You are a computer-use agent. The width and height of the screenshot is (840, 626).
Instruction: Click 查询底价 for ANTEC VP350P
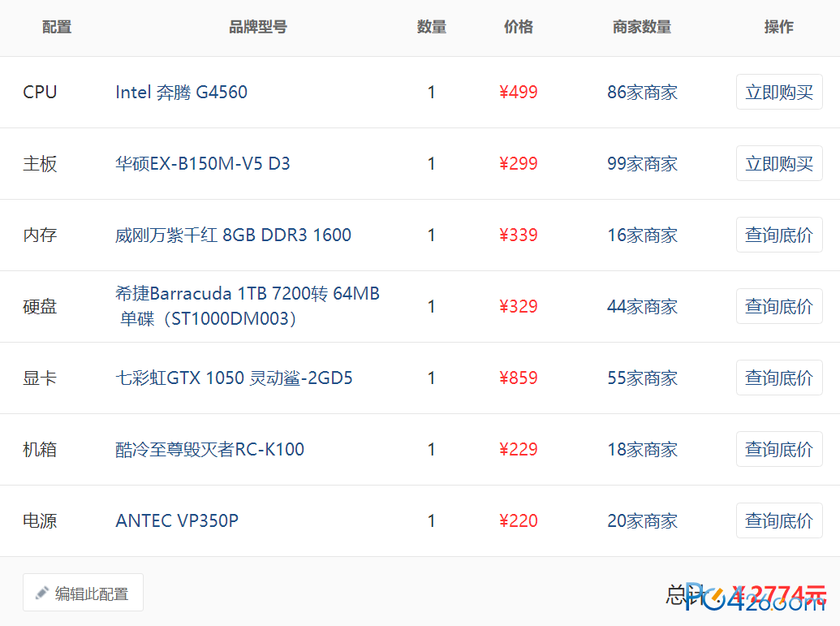pyautogui.click(x=779, y=520)
